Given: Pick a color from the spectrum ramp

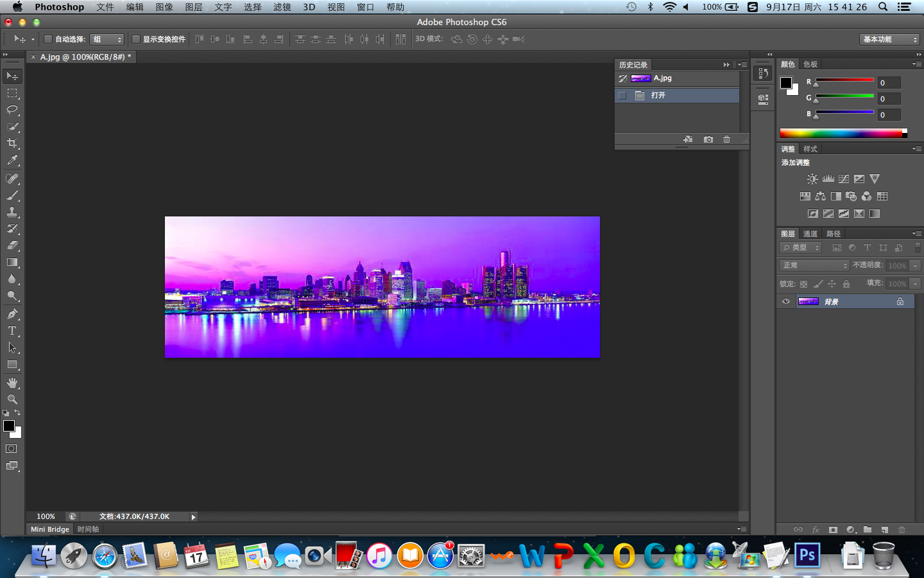Looking at the screenshot, I should [x=843, y=134].
